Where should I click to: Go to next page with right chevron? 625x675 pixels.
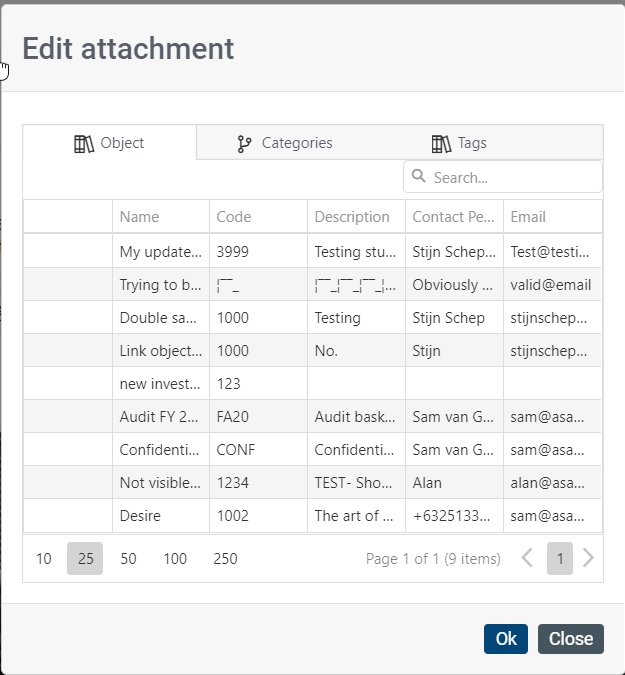click(x=588, y=558)
